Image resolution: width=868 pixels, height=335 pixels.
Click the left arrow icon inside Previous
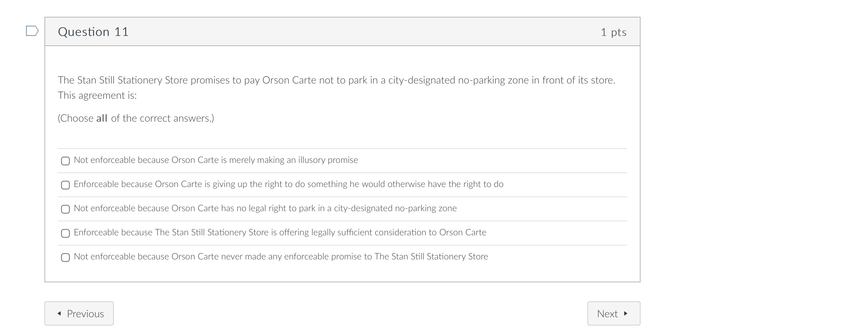tap(59, 313)
